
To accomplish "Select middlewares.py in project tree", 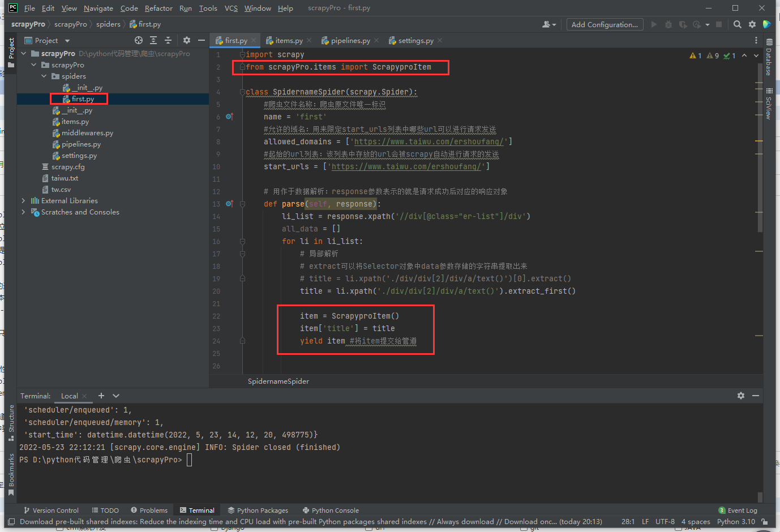I will (87, 133).
